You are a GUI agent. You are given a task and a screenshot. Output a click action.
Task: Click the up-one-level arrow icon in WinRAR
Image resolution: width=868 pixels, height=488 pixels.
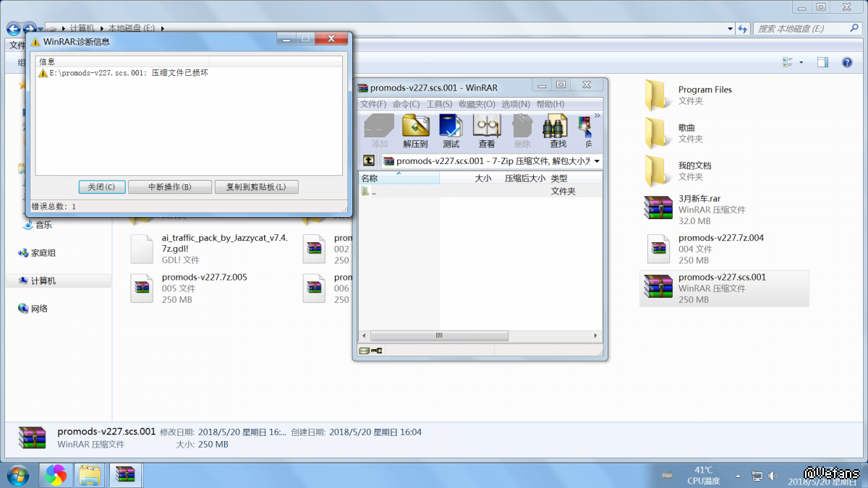[x=369, y=160]
